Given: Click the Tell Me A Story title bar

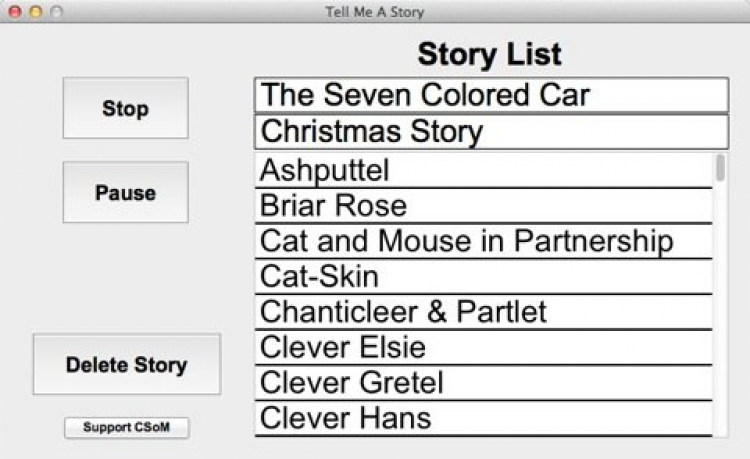Looking at the screenshot, I should pos(375,12).
